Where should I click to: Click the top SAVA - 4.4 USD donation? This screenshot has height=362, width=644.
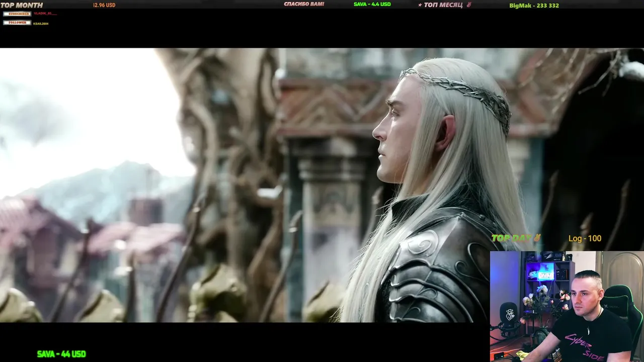(x=372, y=4)
